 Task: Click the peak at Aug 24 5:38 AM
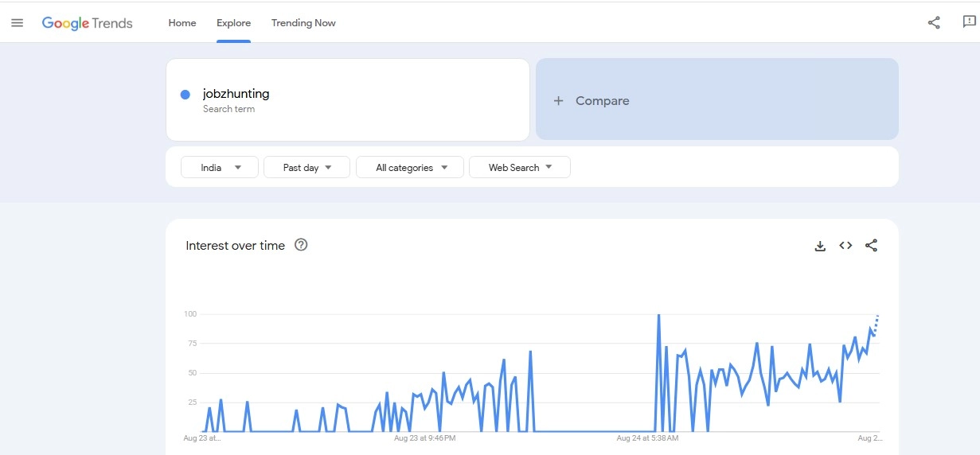pyautogui.click(x=658, y=316)
